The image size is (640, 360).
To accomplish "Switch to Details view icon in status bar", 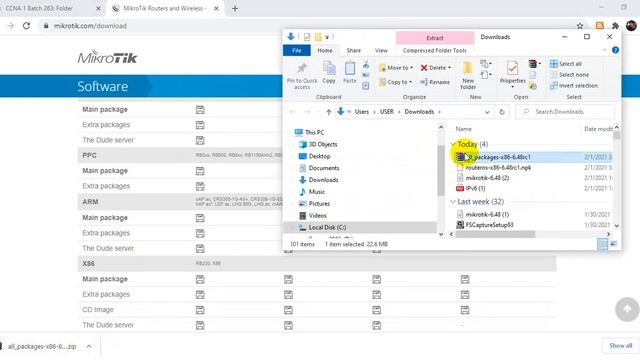I will click(x=602, y=244).
